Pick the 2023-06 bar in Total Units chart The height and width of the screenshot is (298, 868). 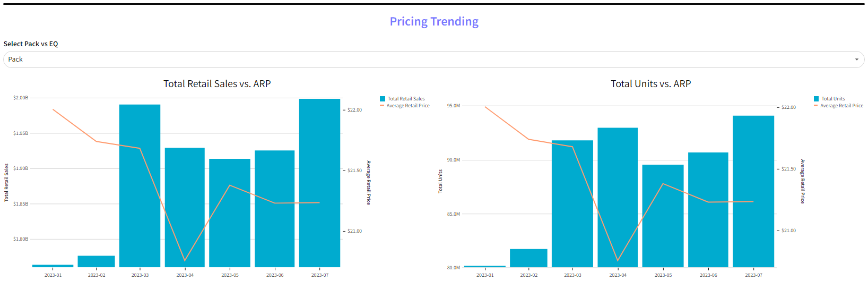pos(708,209)
